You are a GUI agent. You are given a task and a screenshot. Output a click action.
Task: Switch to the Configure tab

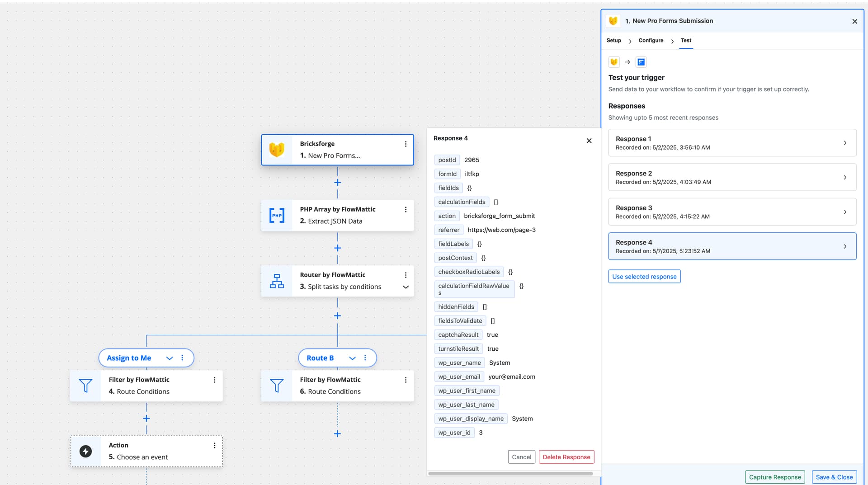[x=651, y=40]
